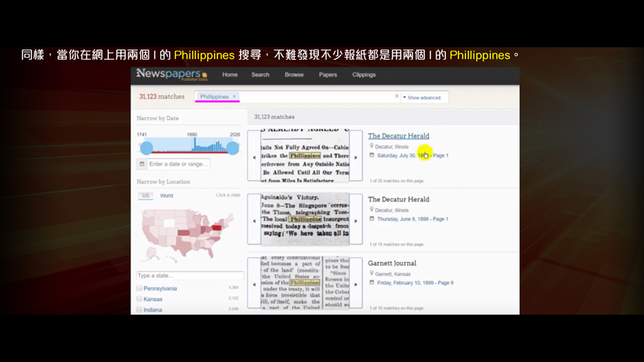Check the Pennsylvania checkbox
Viewport: 644px width, 362px height.
click(x=139, y=288)
